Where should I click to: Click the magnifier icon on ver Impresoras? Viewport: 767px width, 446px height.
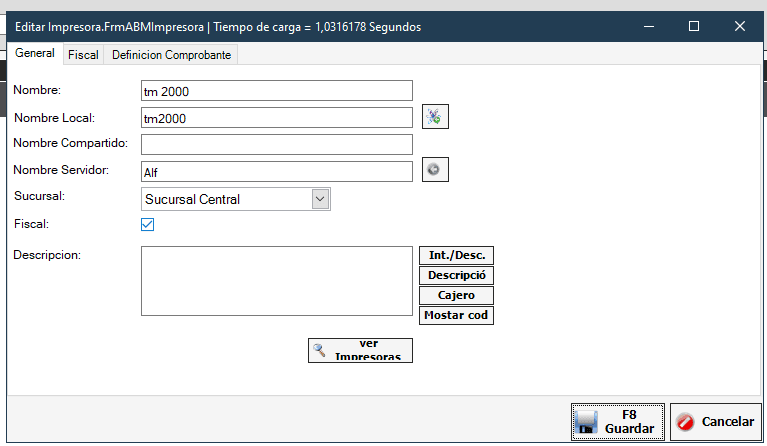(x=320, y=350)
